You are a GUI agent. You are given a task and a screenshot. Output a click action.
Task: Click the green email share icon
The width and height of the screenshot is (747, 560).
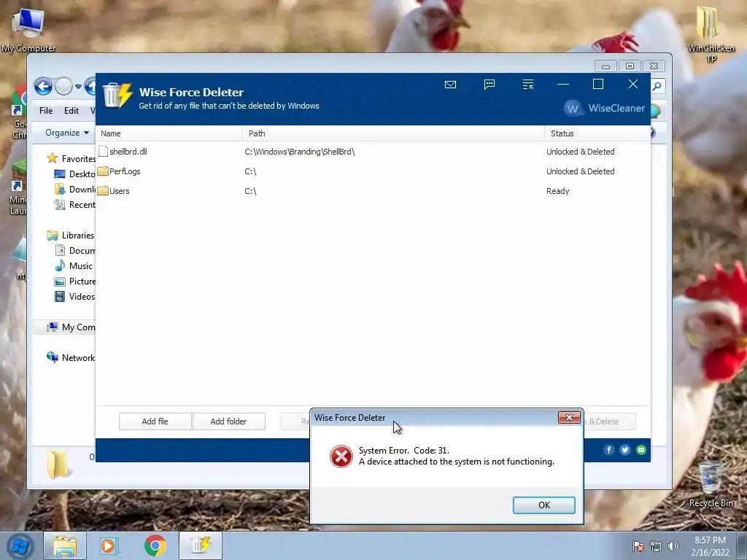pos(641,450)
